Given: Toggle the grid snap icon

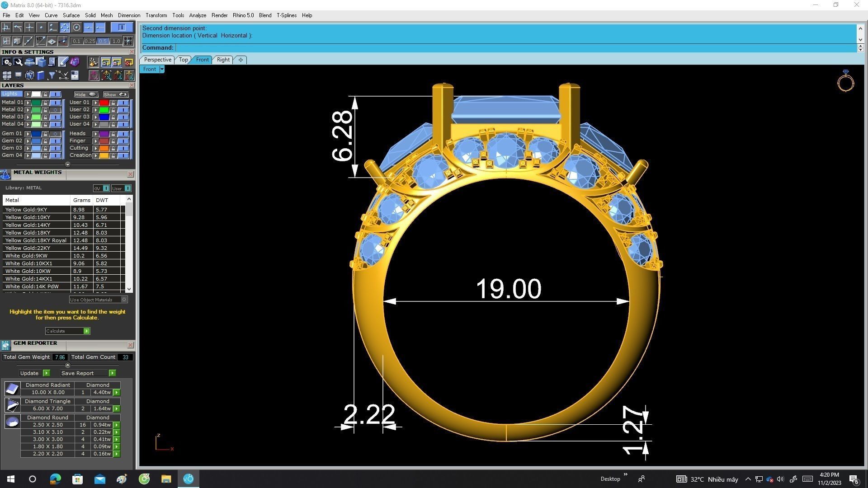Looking at the screenshot, I should [x=128, y=41].
